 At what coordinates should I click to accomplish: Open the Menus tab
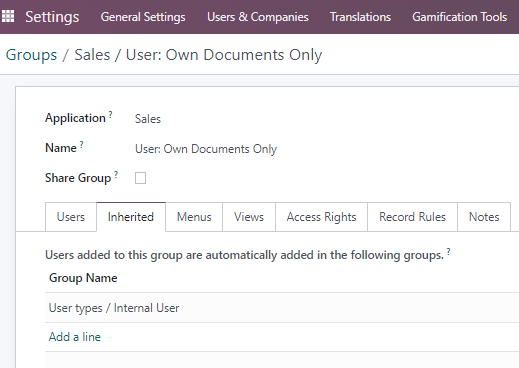pyautogui.click(x=194, y=217)
